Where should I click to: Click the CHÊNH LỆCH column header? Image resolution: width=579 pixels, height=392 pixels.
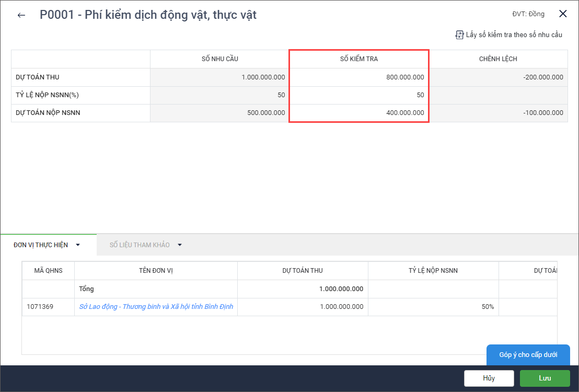pos(497,59)
